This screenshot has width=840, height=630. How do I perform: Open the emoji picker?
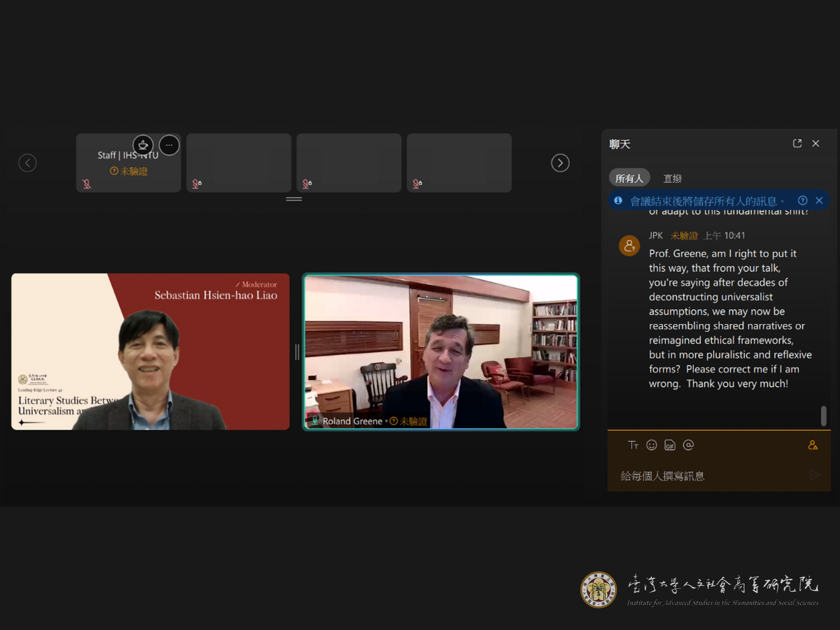(x=651, y=445)
